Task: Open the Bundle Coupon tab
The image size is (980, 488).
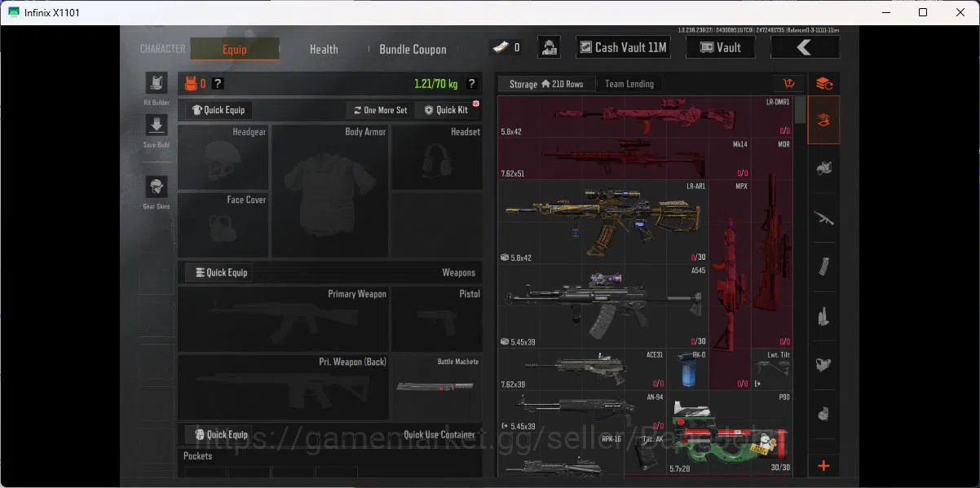Action: pyautogui.click(x=413, y=49)
